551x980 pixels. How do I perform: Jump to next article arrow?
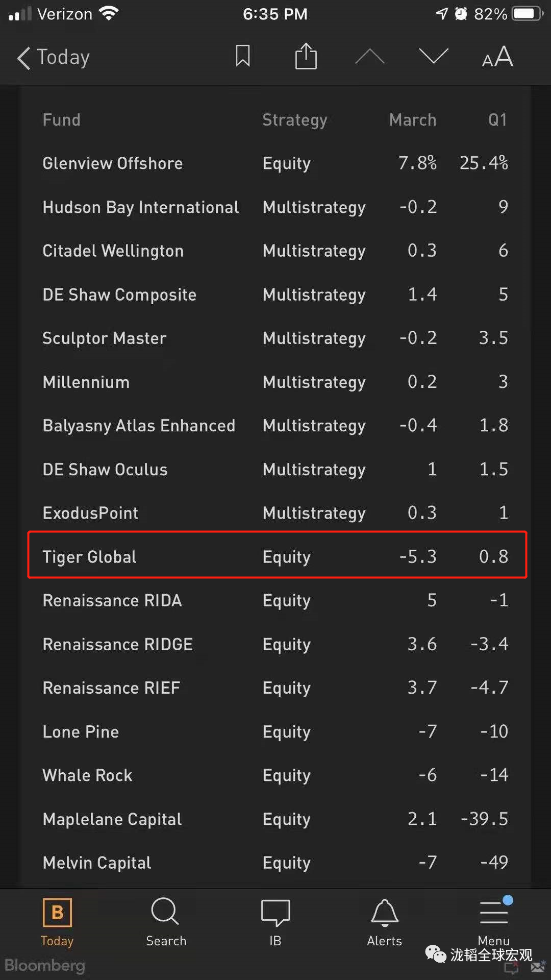pyautogui.click(x=433, y=56)
